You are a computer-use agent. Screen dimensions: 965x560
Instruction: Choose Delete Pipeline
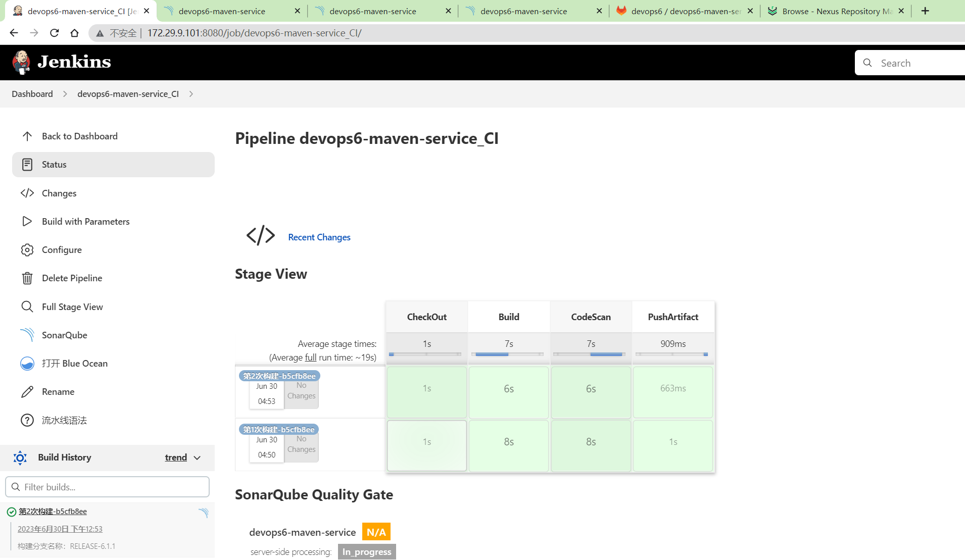coord(113,278)
